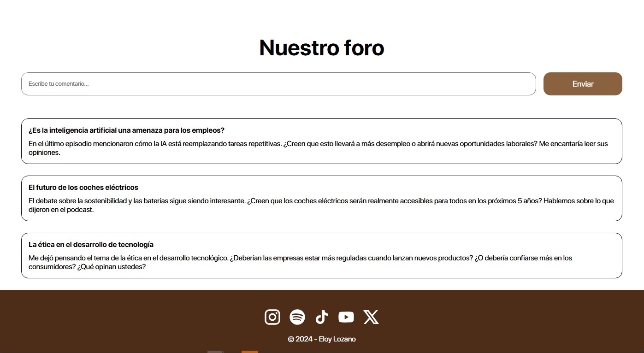
Task: Click the 'Escribe tu comentario...' input field
Action: 278,84
